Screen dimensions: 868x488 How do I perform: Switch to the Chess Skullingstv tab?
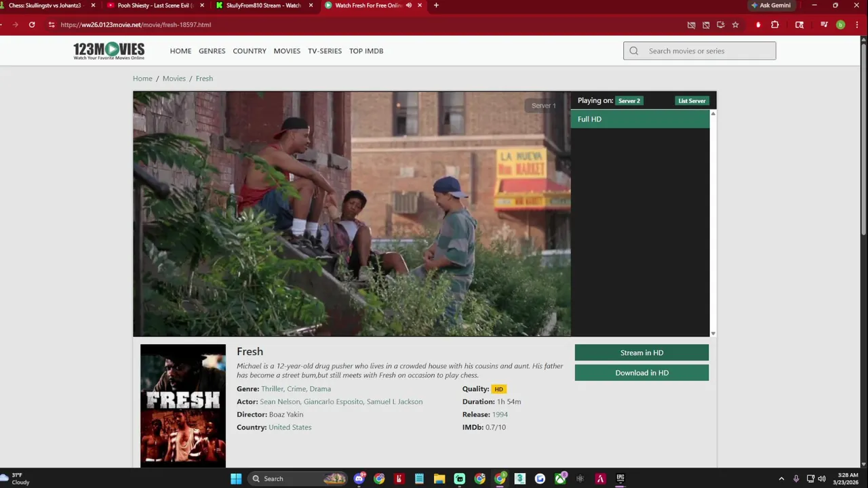[x=47, y=5]
